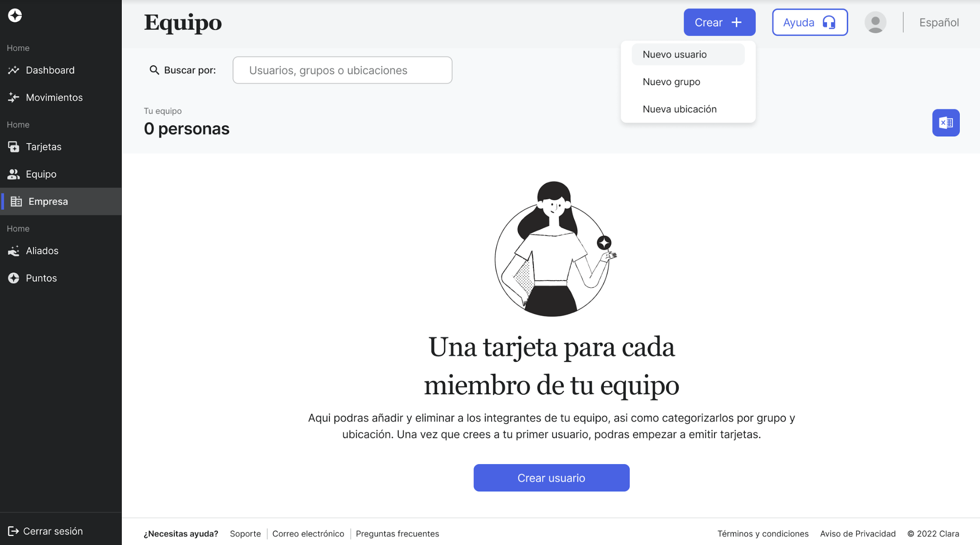
Task: Open the user profile avatar
Action: (x=875, y=22)
